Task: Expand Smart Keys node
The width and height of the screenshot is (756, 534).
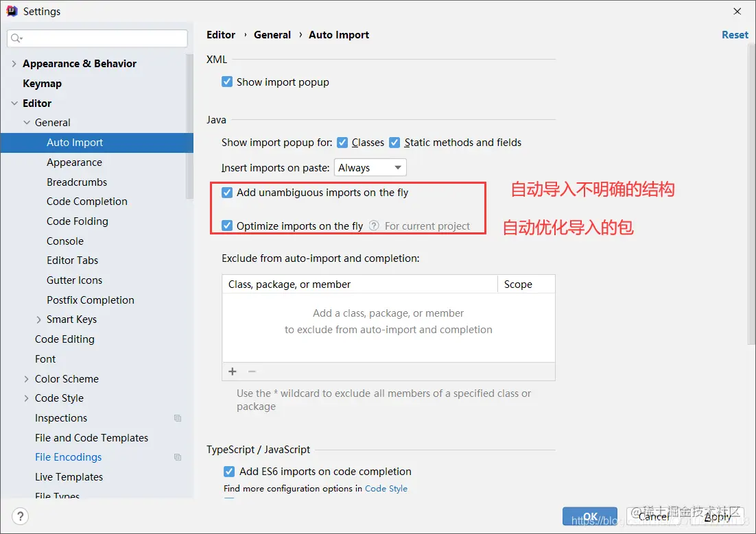Action: click(38, 319)
